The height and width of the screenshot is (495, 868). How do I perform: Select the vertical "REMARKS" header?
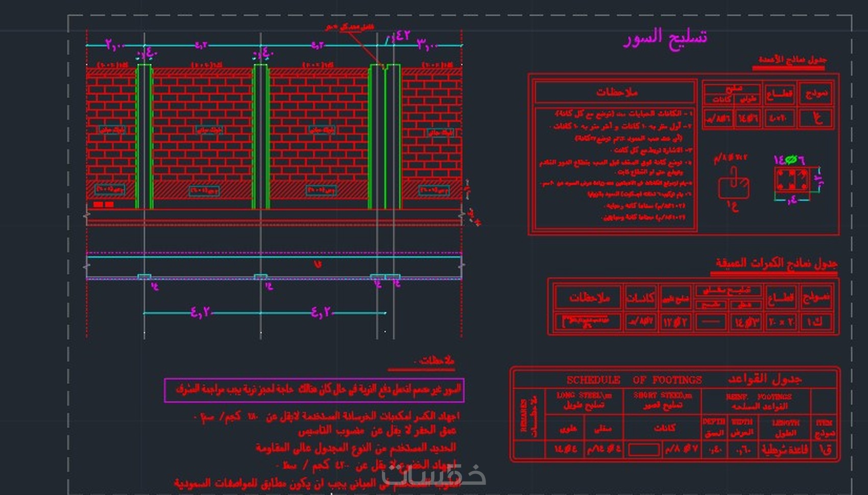[x=523, y=416]
